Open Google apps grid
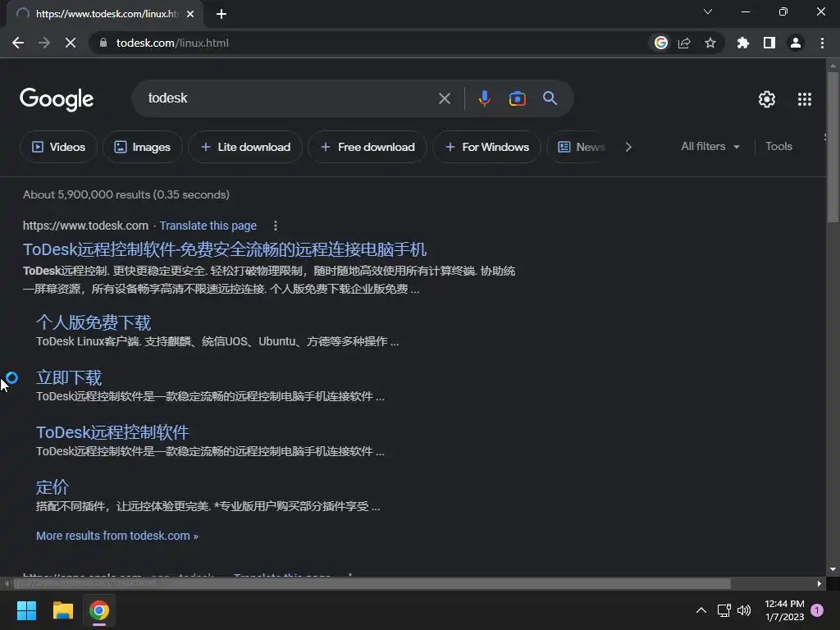840x630 pixels. point(805,99)
